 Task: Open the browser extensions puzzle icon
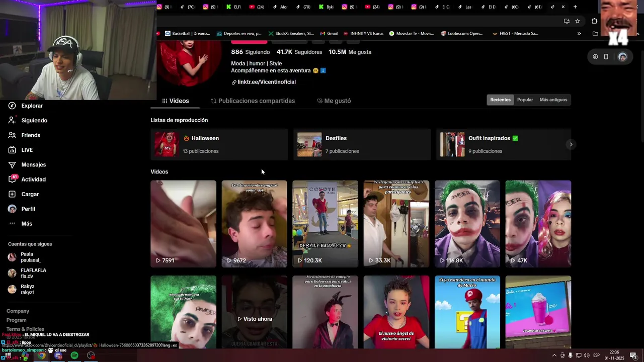(594, 21)
